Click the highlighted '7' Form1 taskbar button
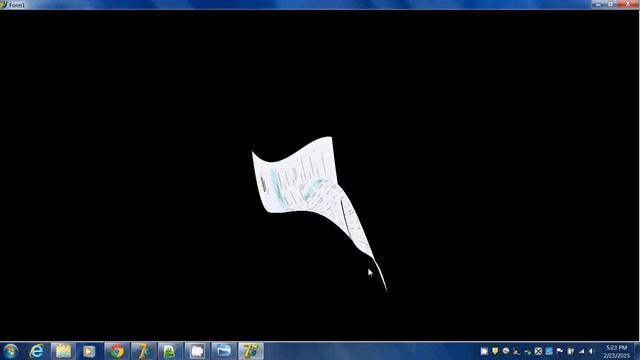640x360 pixels. (x=251, y=351)
